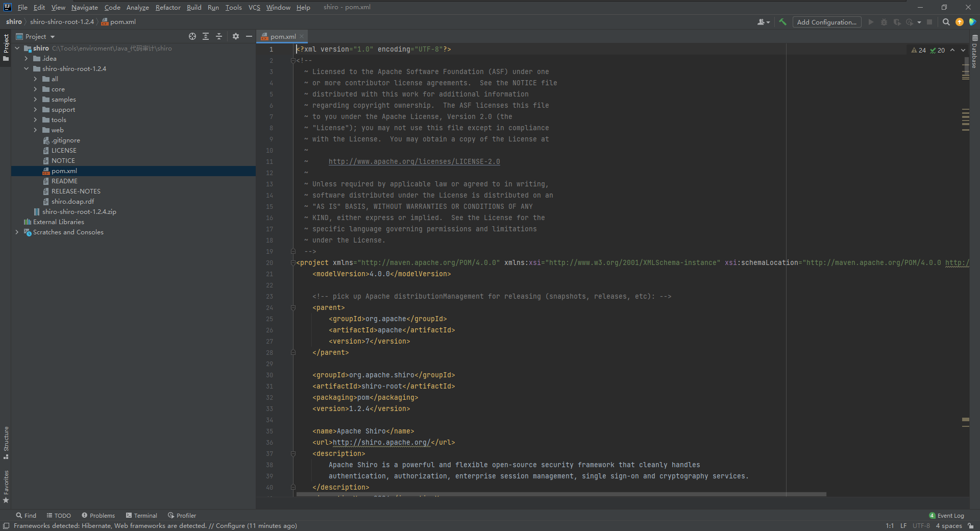Toggle tool window bars icon in status bar
980x531 pixels.
tap(6, 525)
